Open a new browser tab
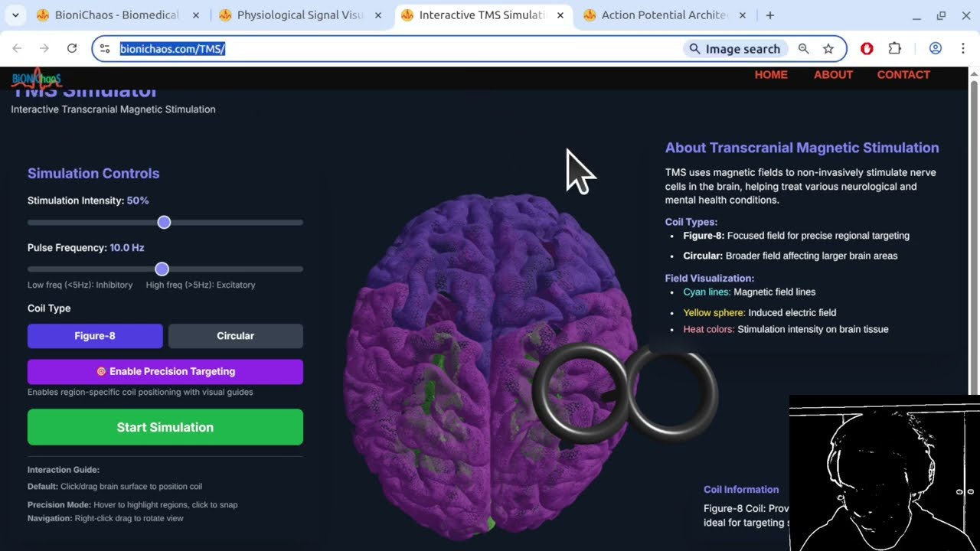980x551 pixels. (770, 15)
